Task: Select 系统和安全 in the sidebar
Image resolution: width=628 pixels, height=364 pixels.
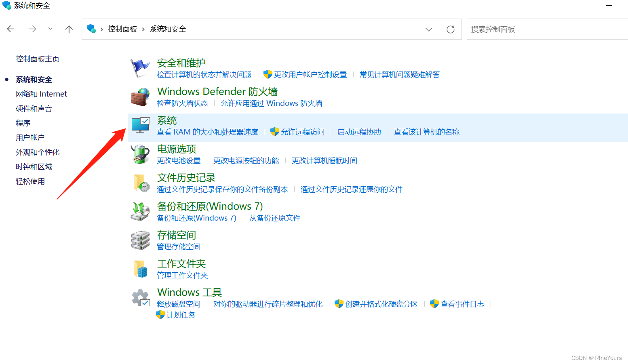Action: click(34, 80)
